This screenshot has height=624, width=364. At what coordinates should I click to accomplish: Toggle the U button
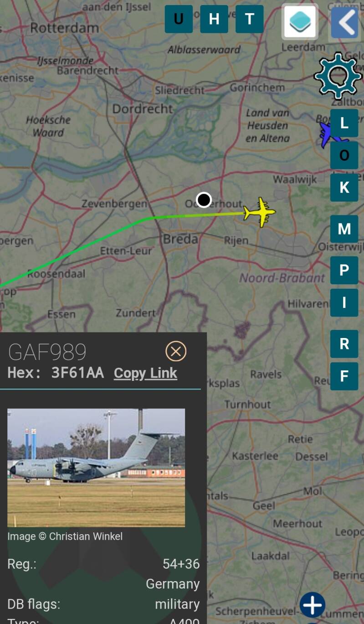(179, 19)
